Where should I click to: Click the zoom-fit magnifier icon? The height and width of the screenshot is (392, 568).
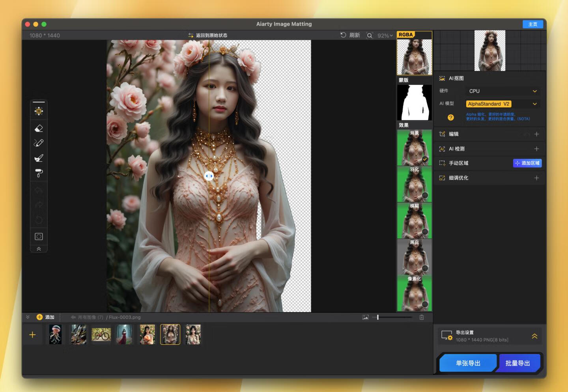pyautogui.click(x=370, y=35)
